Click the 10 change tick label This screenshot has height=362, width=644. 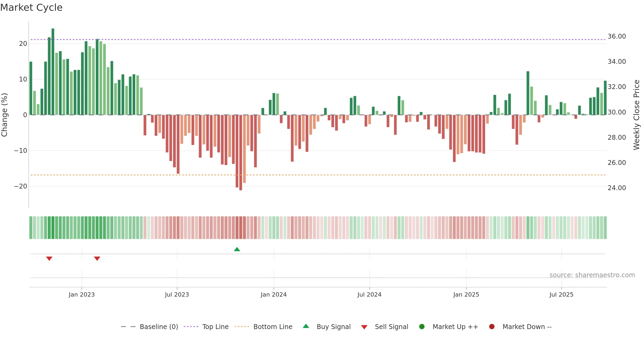point(23,79)
